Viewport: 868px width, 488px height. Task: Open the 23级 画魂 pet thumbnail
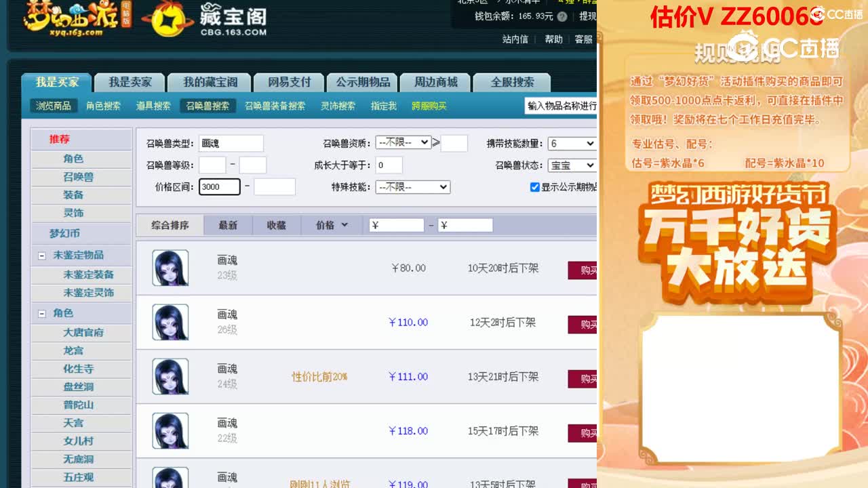(x=170, y=268)
